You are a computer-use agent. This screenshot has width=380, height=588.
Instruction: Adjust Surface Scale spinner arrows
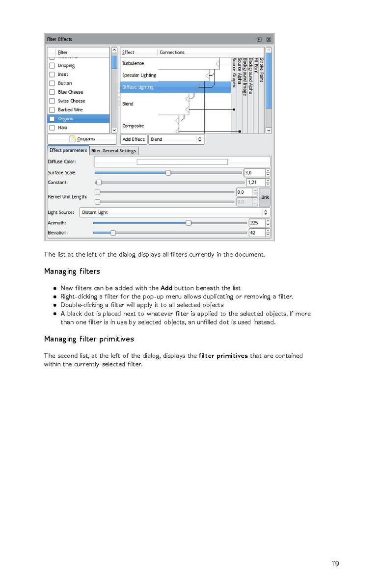pyautogui.click(x=268, y=173)
